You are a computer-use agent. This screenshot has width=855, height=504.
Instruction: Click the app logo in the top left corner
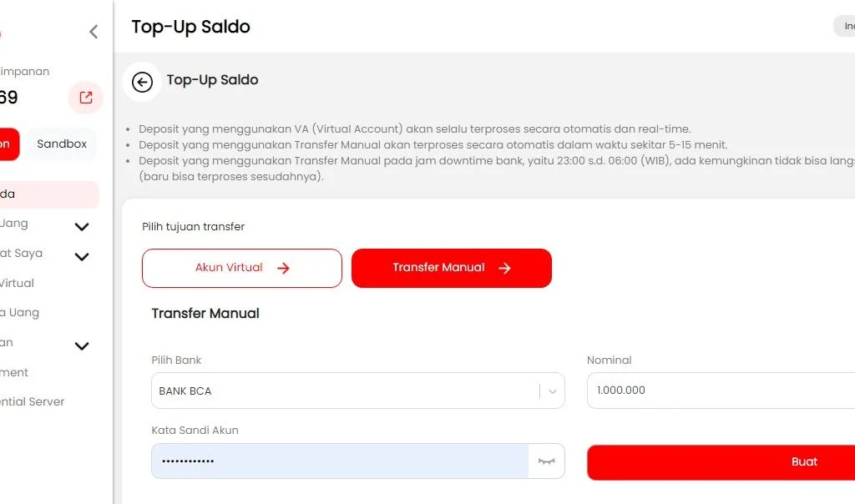click(x=4, y=33)
